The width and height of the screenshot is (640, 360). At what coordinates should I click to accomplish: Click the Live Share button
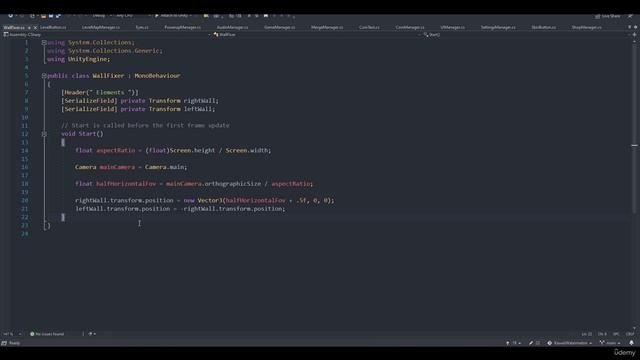pos(607,16)
